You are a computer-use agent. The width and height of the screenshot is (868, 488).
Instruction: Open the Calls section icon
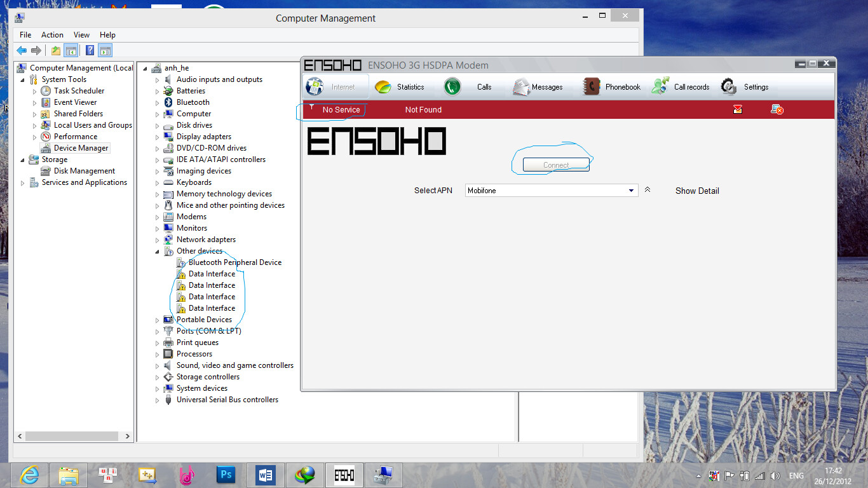(x=452, y=87)
